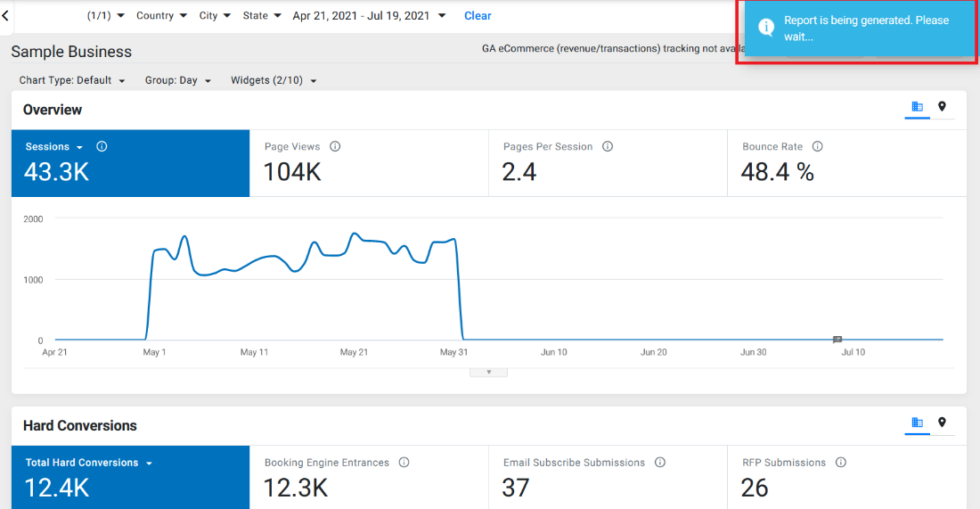Select the Pages Per Session metric tile

(608, 163)
